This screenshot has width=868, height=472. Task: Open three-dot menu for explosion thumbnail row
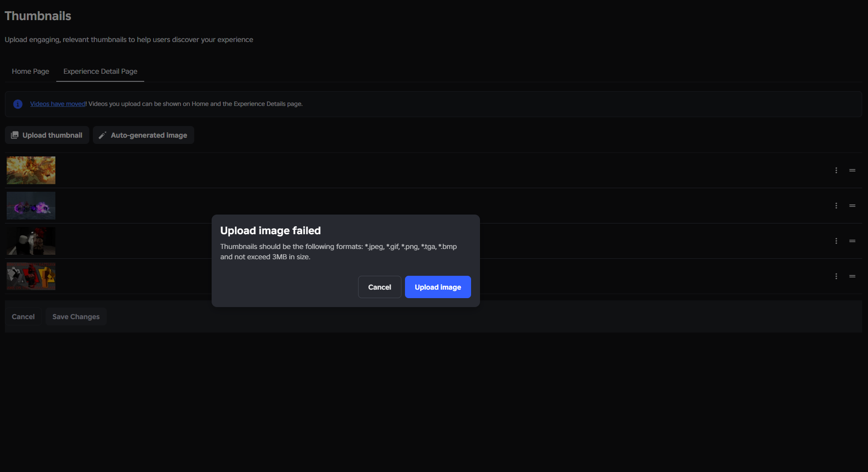pos(836,170)
